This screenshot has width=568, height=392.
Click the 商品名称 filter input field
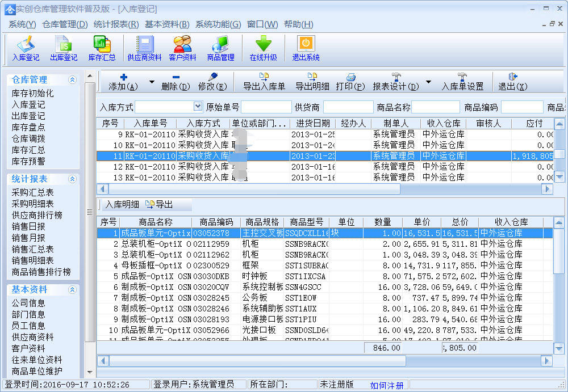click(436, 107)
